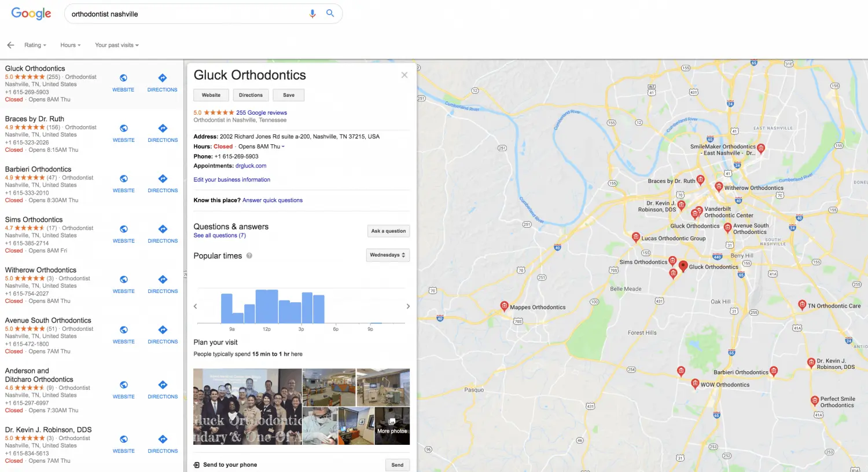This screenshot has width=868, height=472.
Task: Open the large team photo thumbnail
Action: (248, 407)
